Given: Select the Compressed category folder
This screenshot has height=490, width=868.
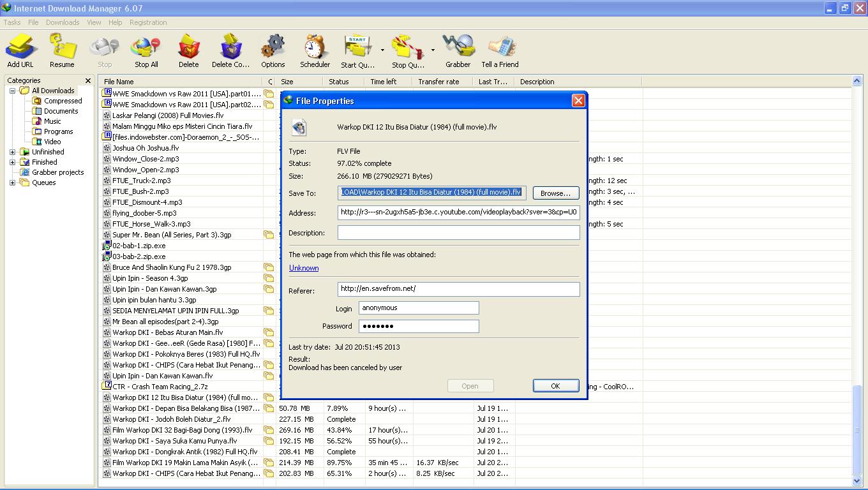Looking at the screenshot, I should click(63, 101).
